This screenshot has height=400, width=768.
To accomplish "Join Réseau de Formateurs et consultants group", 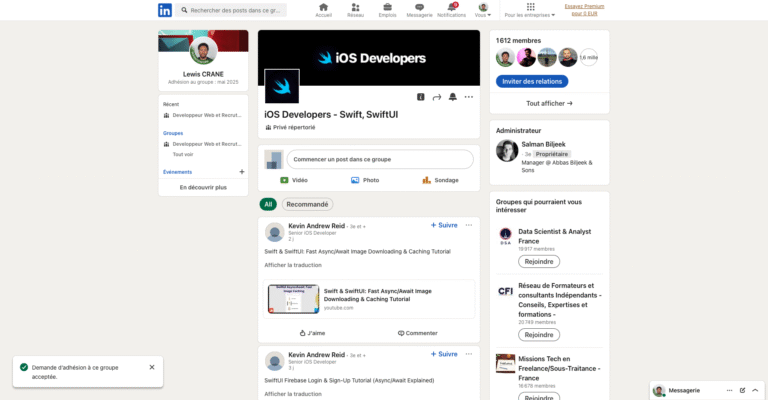I will (539, 335).
